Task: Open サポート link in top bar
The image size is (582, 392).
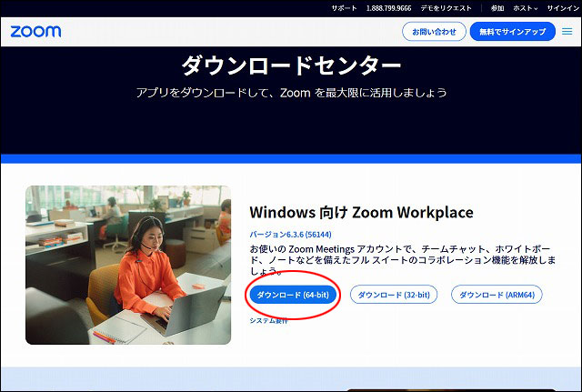Action: (x=344, y=8)
